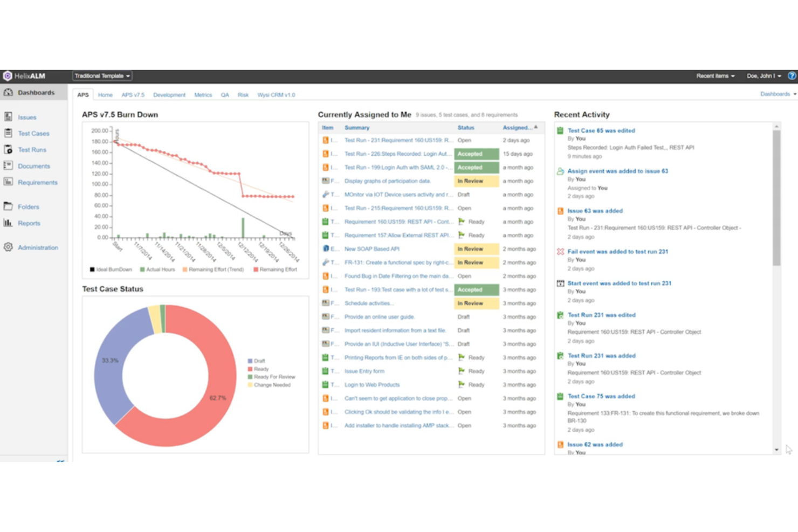Open the help question mark icon
The width and height of the screenshot is (798, 532).
[792, 76]
